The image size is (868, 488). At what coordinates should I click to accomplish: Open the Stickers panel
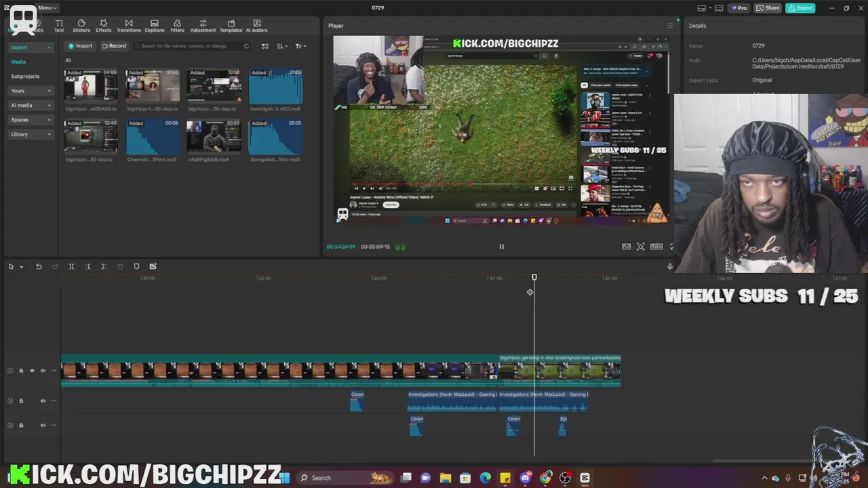coord(81,26)
